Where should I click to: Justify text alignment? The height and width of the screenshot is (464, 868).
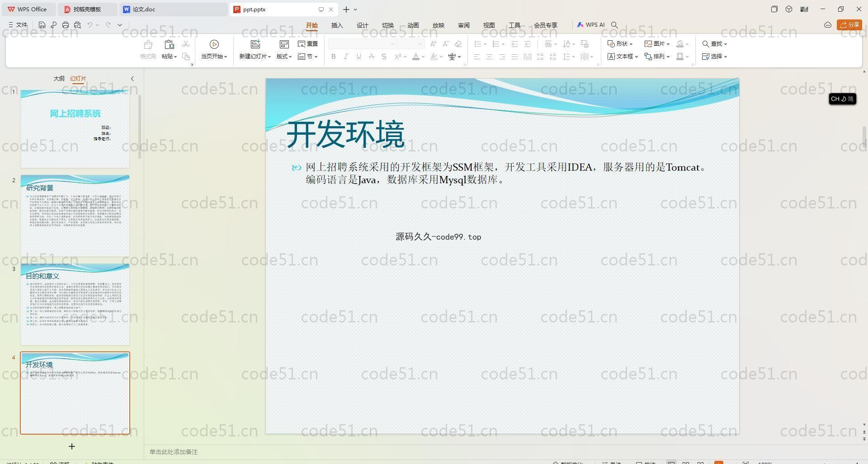pos(514,57)
